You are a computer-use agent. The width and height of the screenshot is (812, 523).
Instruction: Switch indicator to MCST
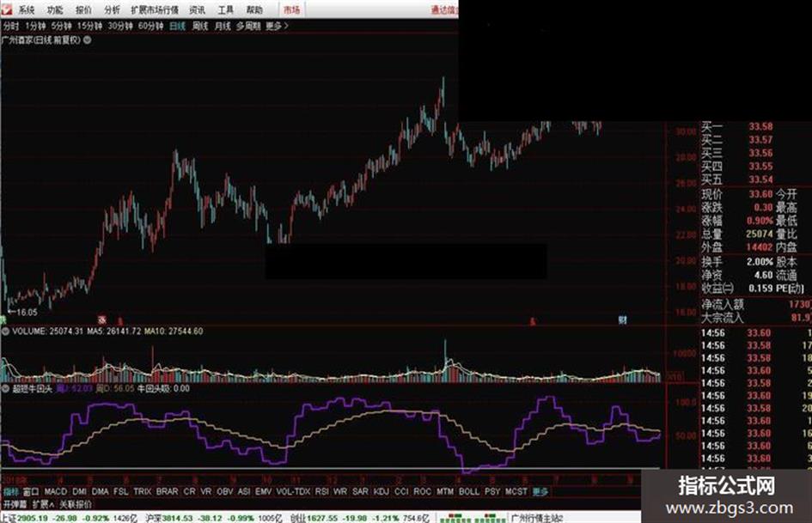516,492
